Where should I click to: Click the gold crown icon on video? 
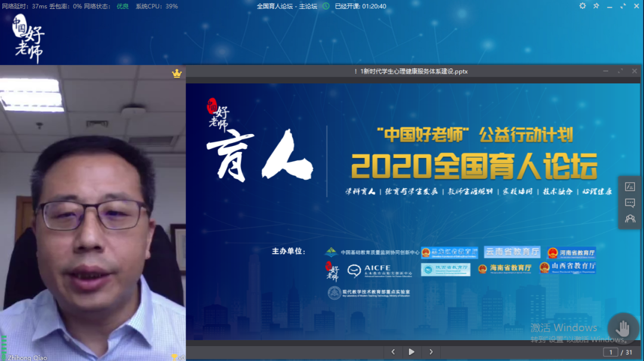click(177, 73)
